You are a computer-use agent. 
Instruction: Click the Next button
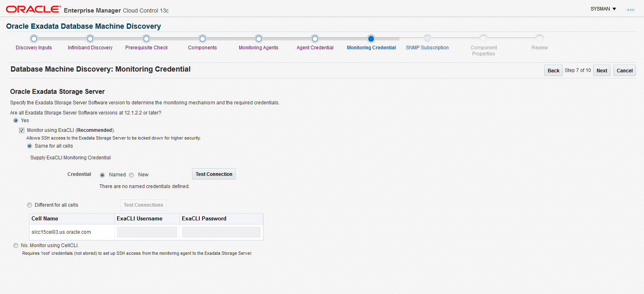[x=602, y=70]
